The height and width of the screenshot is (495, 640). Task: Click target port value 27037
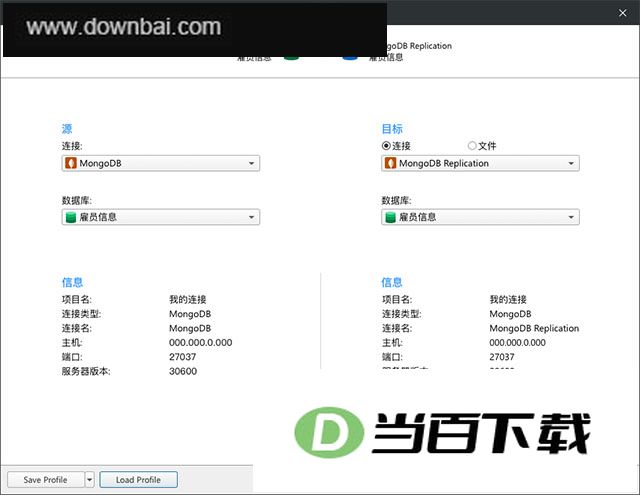click(x=502, y=357)
